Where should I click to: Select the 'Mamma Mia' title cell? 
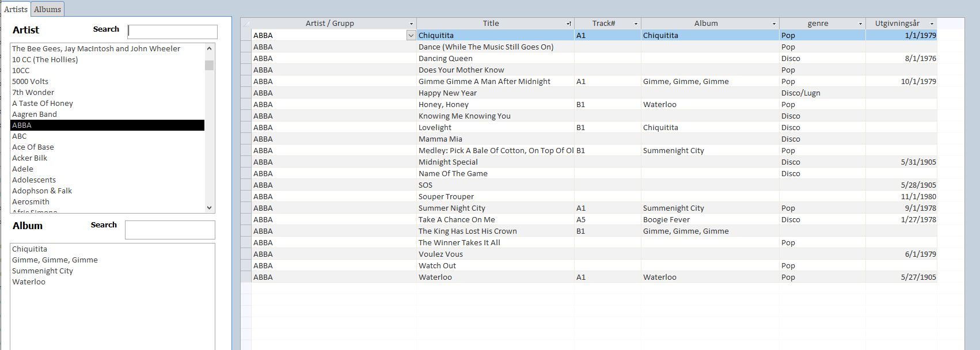pyautogui.click(x=495, y=139)
